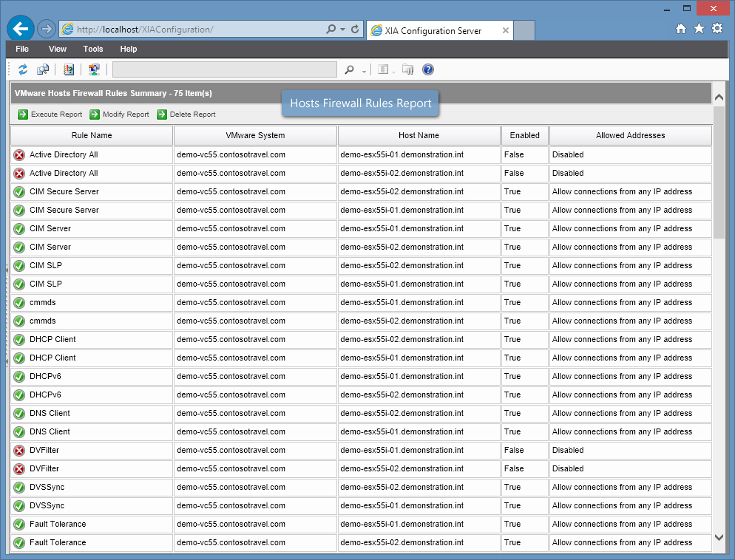Viewport: 735px width, 560px height.
Task: Open the browser Home page icon
Action: click(681, 29)
